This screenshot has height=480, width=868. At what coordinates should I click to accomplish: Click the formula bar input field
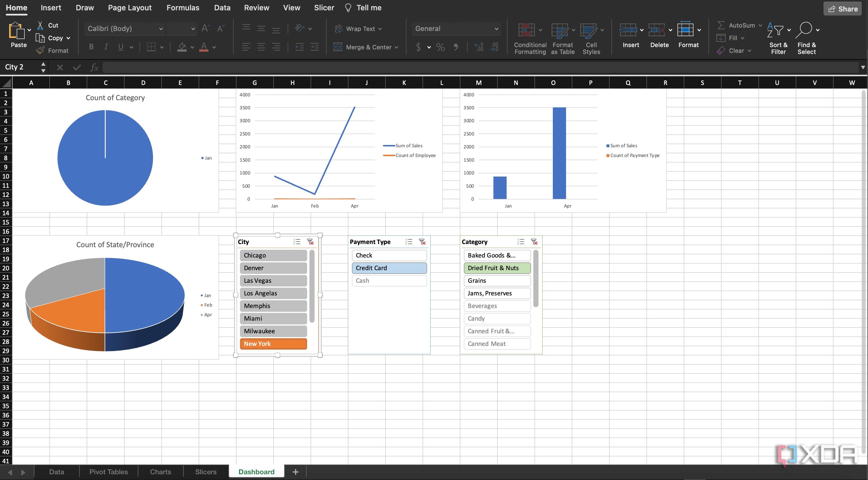click(x=472, y=67)
